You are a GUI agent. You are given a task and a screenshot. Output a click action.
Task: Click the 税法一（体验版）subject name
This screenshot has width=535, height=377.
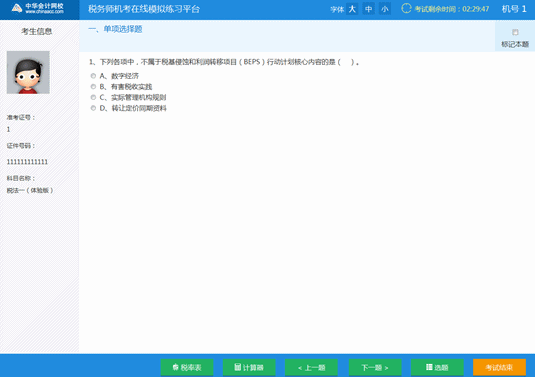click(30, 190)
